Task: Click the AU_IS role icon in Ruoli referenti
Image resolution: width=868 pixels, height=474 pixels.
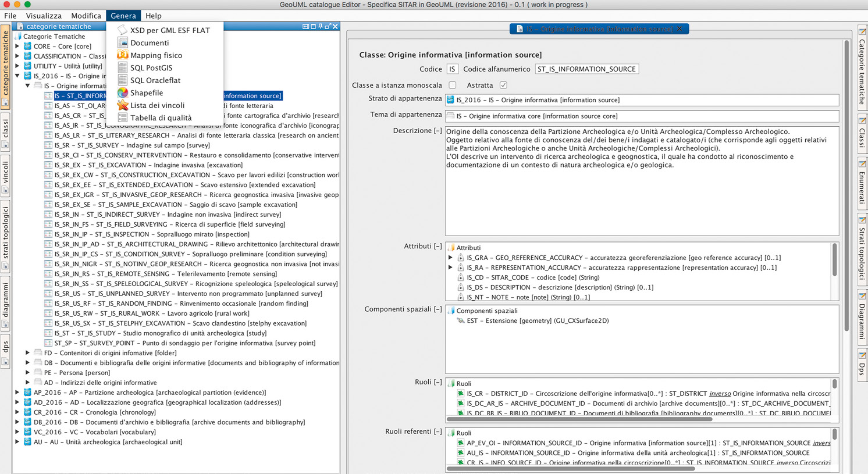Action: click(460, 452)
